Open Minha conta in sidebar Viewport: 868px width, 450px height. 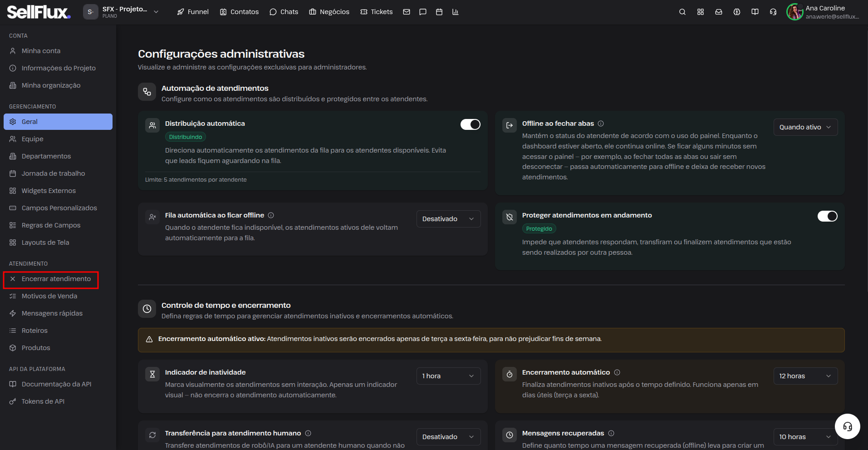click(x=58, y=51)
